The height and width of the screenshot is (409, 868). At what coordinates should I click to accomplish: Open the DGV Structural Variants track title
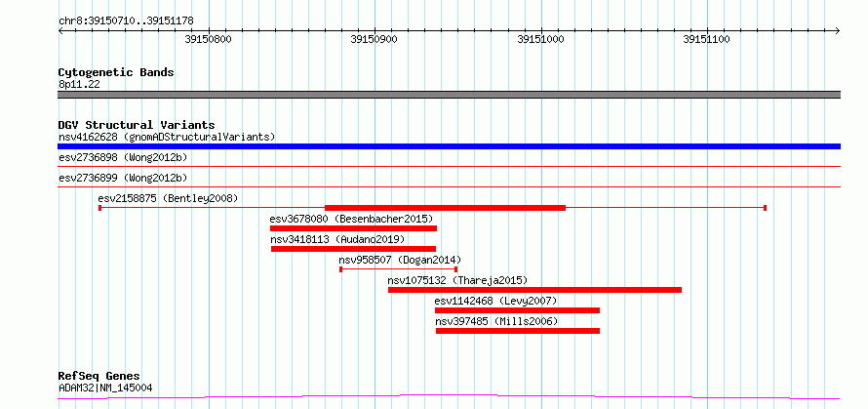(137, 125)
